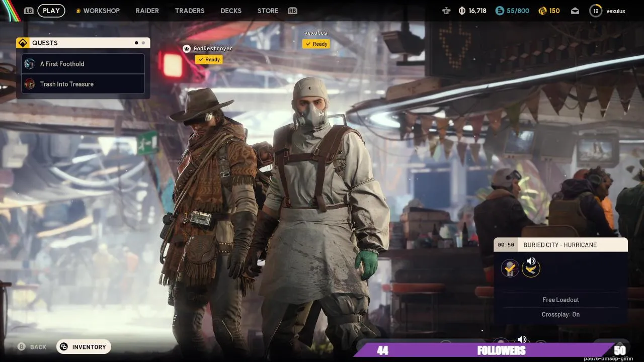Open the PLAY tab
Viewport: 644px width, 362px height.
[x=51, y=11]
